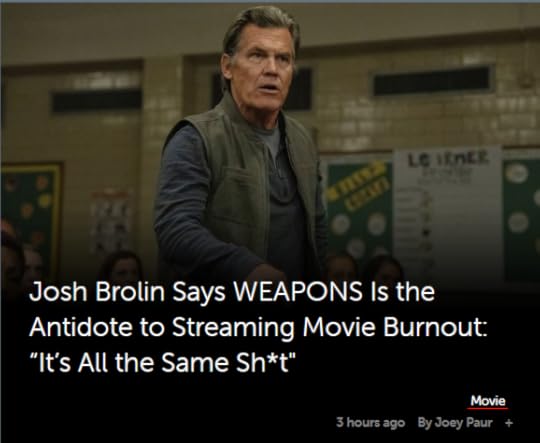This screenshot has height=443, width=540.
Task: Click the plus icon beside the author name
Action: tap(509, 422)
